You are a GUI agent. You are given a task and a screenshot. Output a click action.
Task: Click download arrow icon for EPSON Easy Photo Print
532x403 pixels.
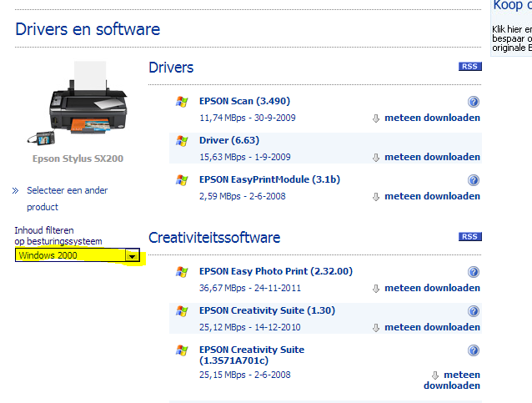point(375,289)
